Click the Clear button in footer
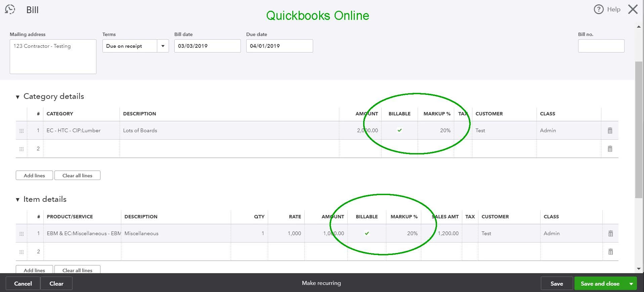The width and height of the screenshot is (644, 292). point(56,284)
